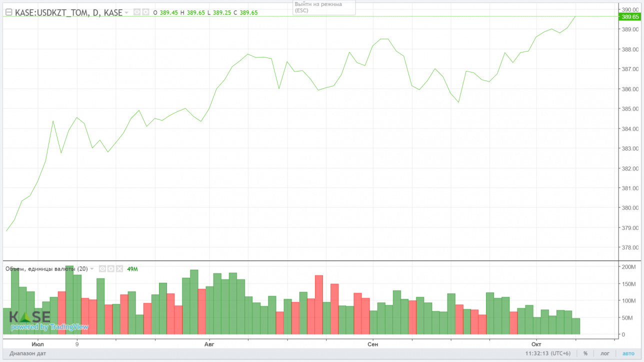
Task: Click the 200M volume axis label
Action: pyautogui.click(x=629, y=267)
